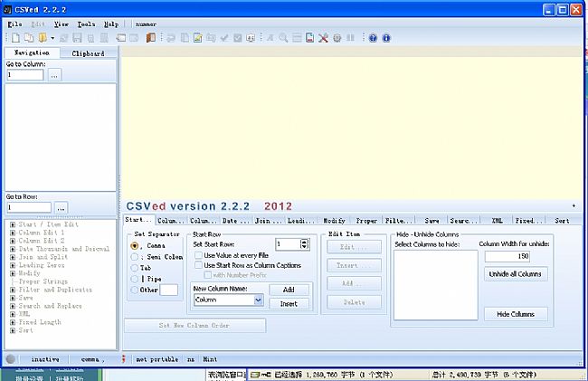Screen dimensions: 588x381
Task: Click the blue info icon in toolbar
Action: point(386,38)
